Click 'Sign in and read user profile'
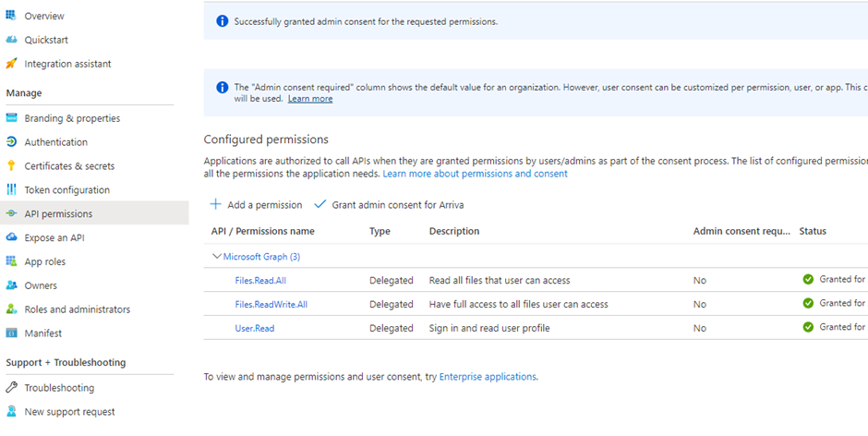The height and width of the screenshot is (436, 868). 489,328
